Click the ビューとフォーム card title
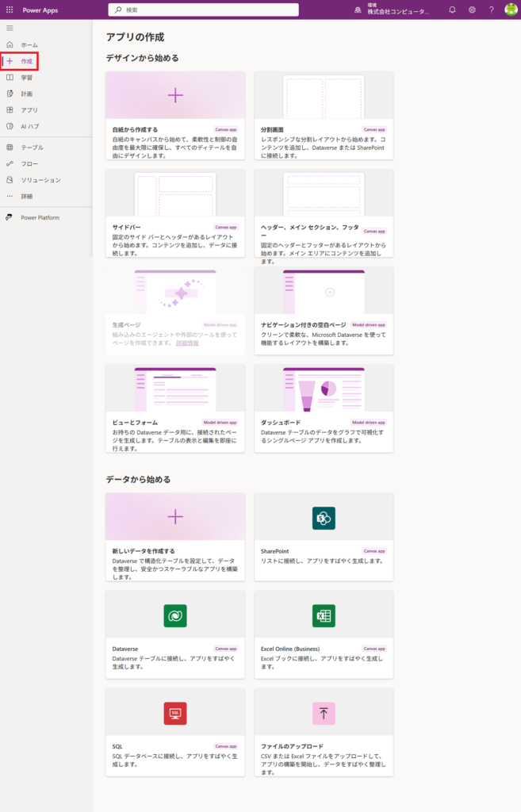This screenshot has width=521, height=812. (135, 423)
